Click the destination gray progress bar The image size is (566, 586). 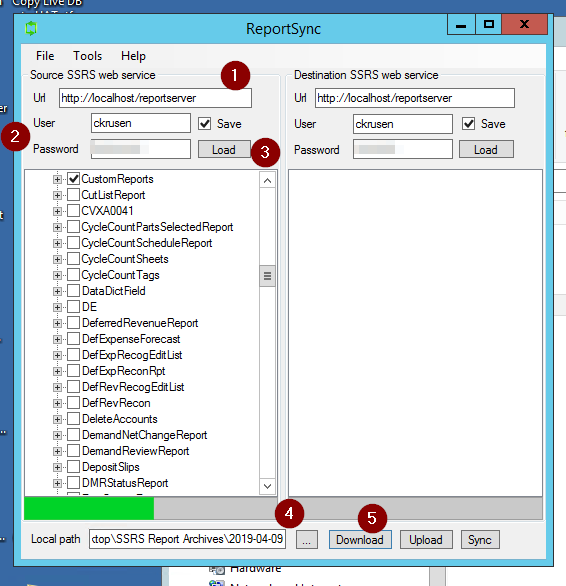pyautogui.click(x=415, y=508)
